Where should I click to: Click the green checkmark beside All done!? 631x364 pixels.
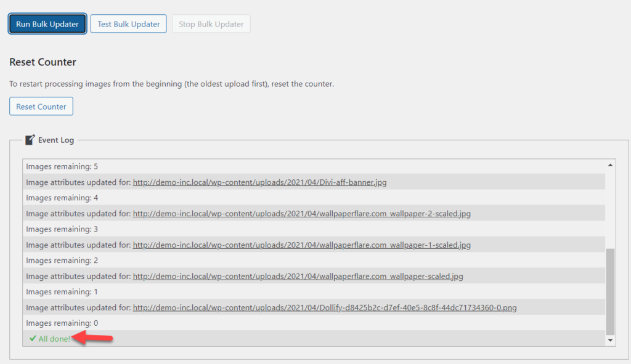tap(33, 338)
